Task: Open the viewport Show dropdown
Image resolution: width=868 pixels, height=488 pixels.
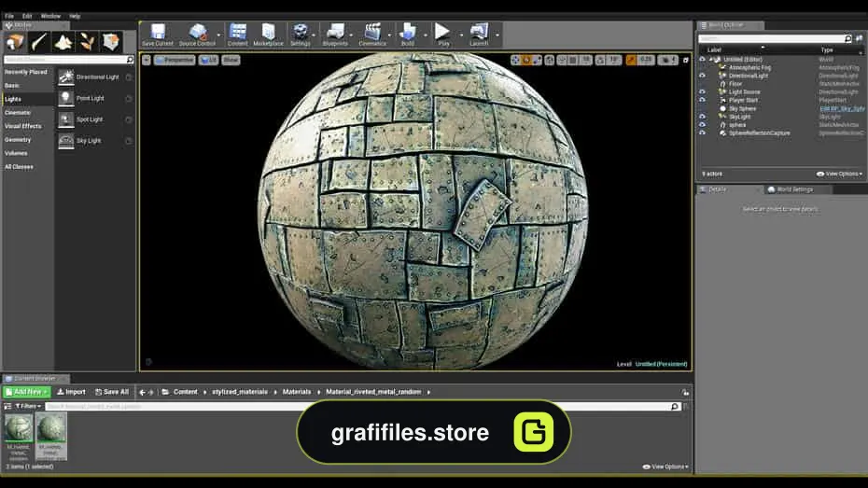Action: coord(231,60)
